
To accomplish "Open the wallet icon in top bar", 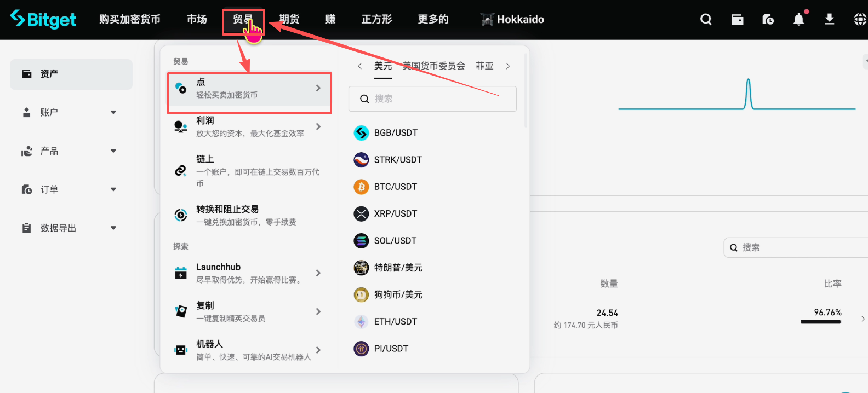I will 737,20.
